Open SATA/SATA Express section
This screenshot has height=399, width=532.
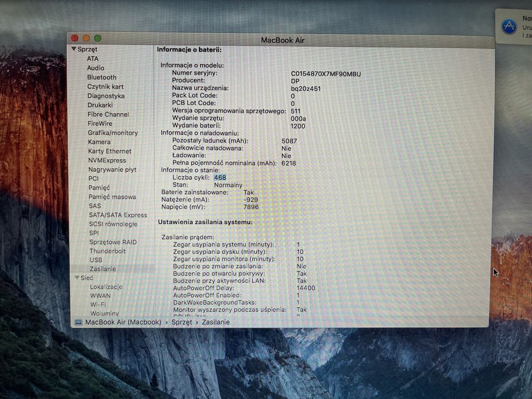coord(118,215)
